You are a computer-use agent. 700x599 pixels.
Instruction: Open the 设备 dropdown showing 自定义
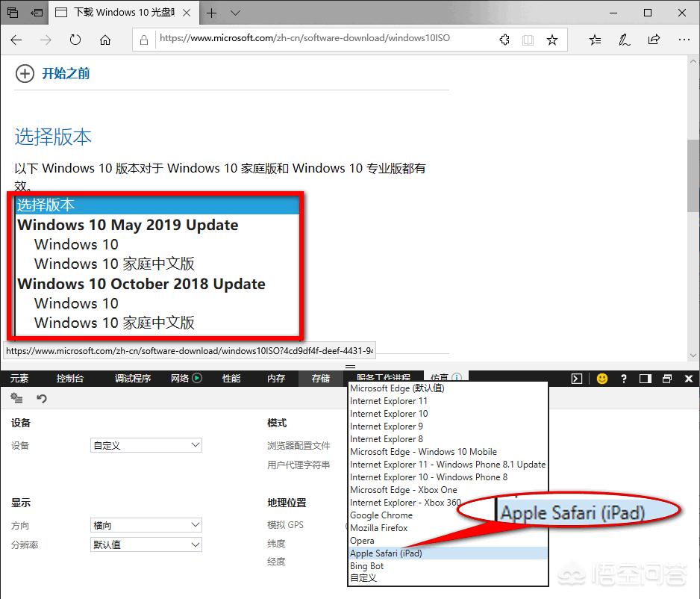coord(146,445)
